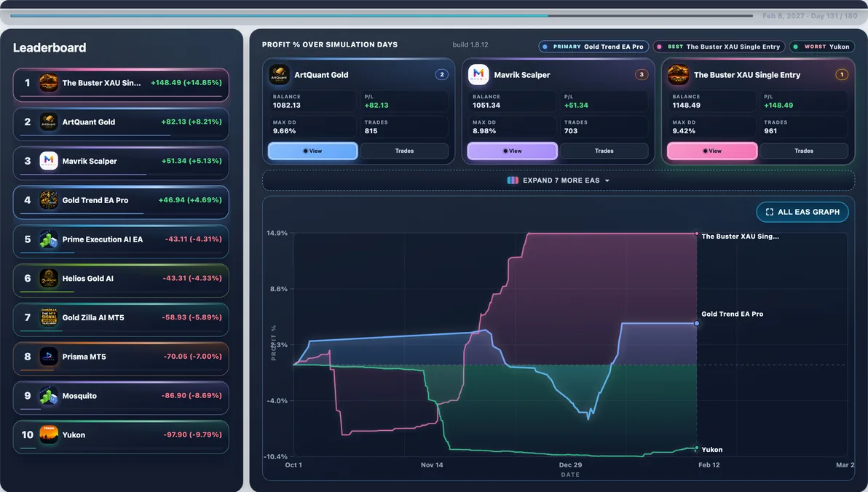868x492 pixels.
Task: Click Gold Zilla AI MT5 icon
Action: tap(49, 317)
